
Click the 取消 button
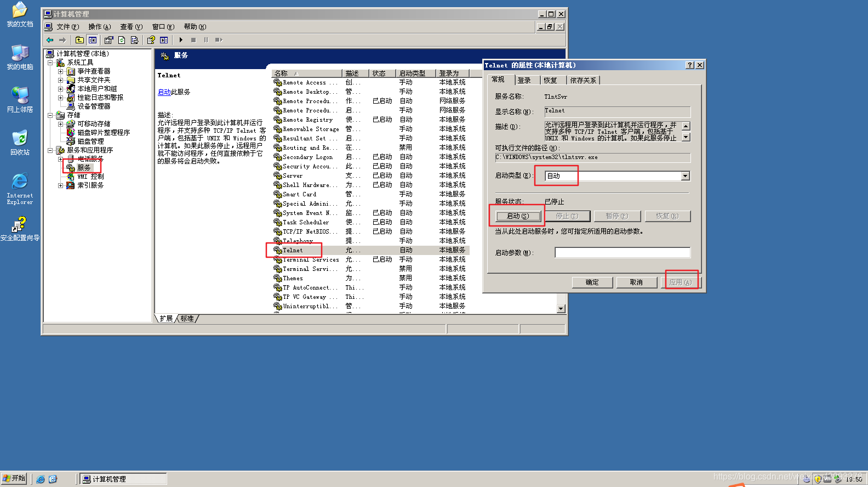coord(636,282)
